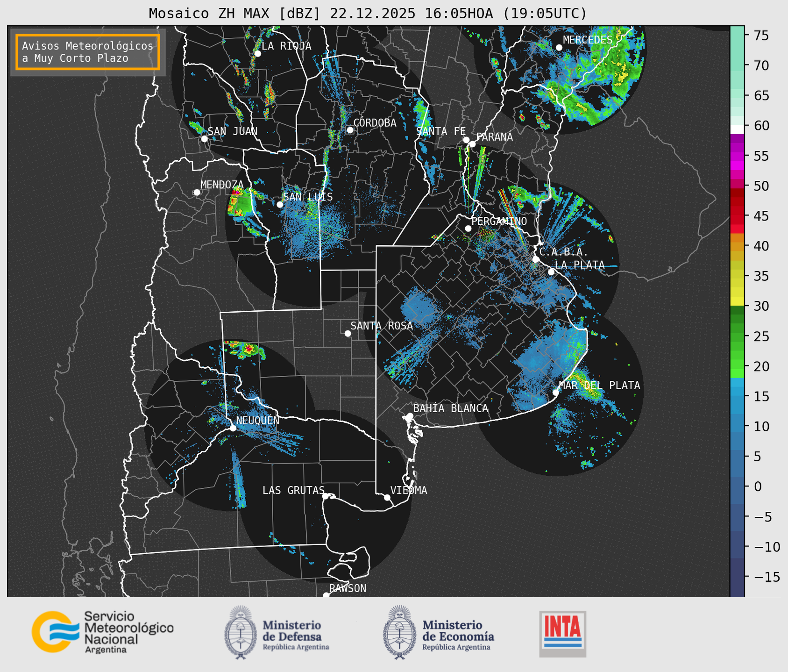Click the Avisos Meteorológicos a Muy Corto Plazo box
788x672 pixels.
pyautogui.click(x=88, y=52)
